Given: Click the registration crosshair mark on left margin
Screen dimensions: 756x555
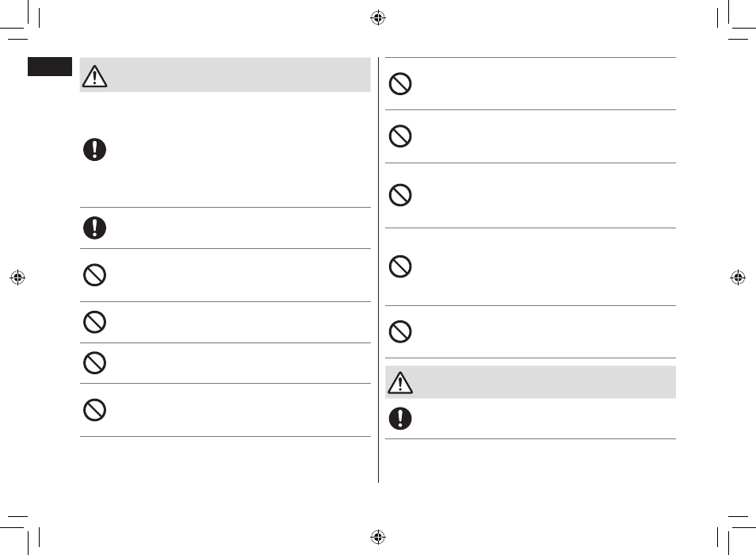Looking at the screenshot, I should coord(17,277).
